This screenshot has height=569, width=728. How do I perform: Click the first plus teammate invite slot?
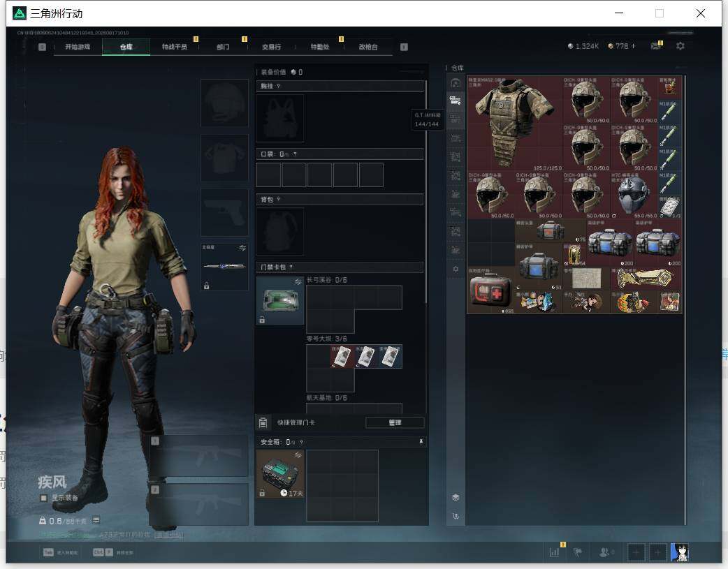636,552
